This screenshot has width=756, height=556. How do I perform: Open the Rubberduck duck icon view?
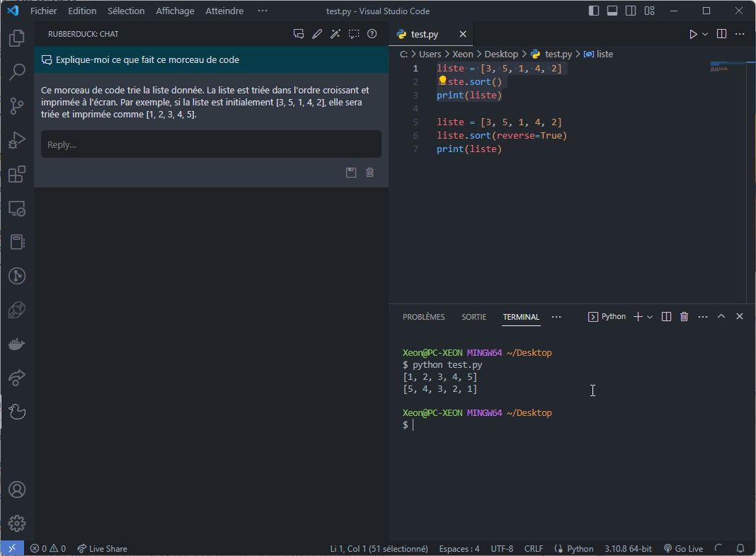(17, 412)
